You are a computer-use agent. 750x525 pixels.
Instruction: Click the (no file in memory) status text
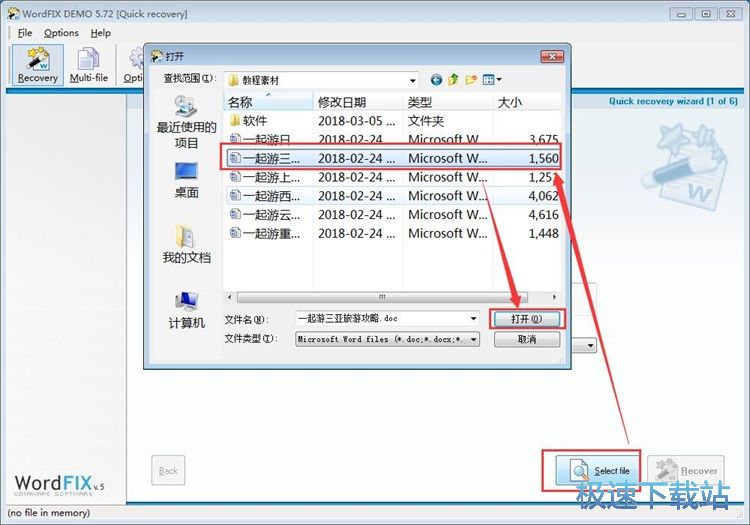[49, 513]
